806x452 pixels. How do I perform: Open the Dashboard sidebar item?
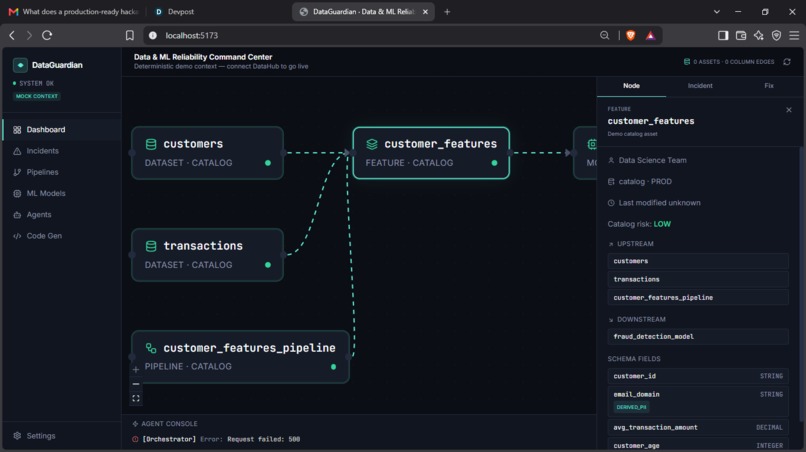(62, 130)
